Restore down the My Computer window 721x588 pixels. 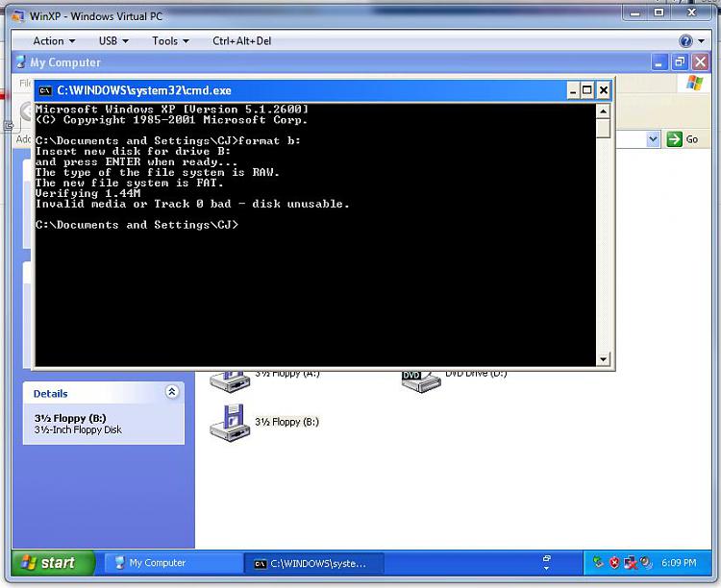(680, 62)
